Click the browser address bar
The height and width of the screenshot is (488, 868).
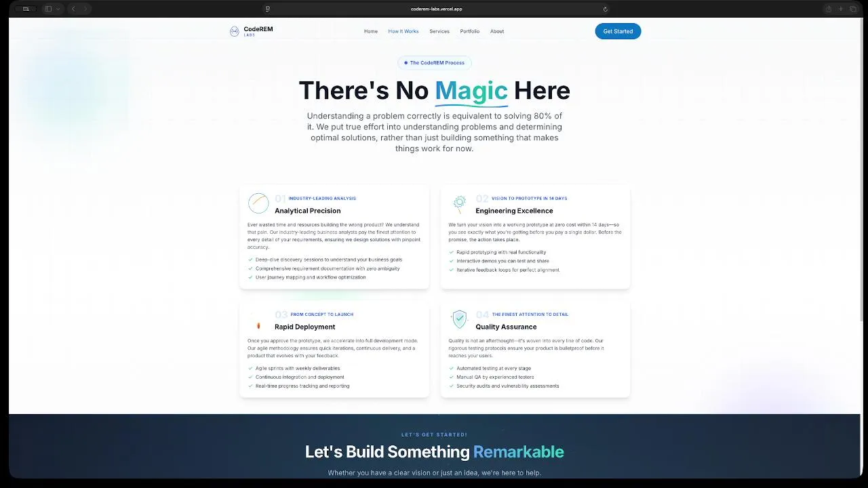tap(437, 9)
